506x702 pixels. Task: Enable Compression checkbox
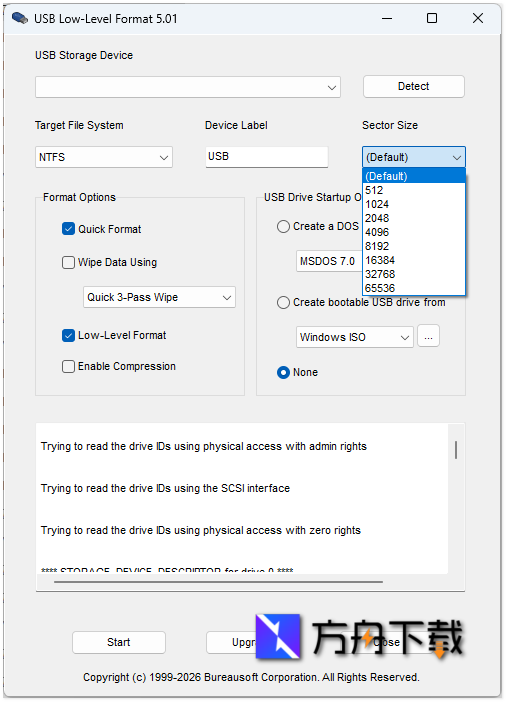pos(68,366)
